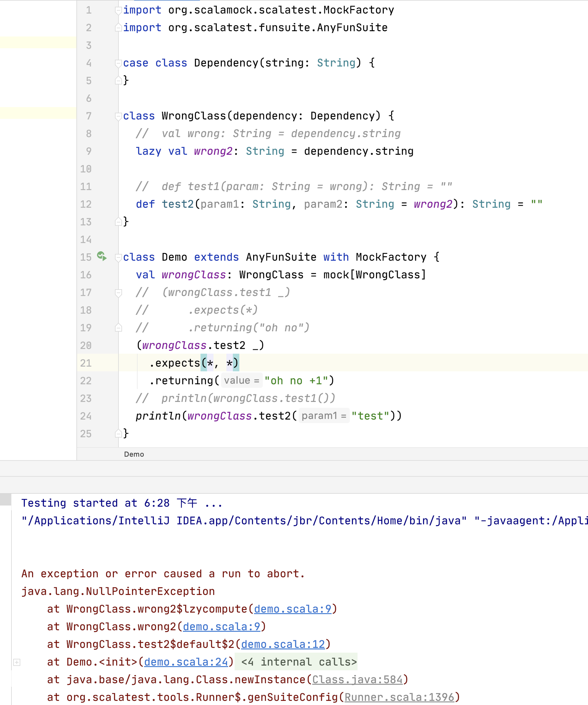Click 'test2' method name on line 12
The width and height of the screenshot is (588, 705).
coord(178,204)
